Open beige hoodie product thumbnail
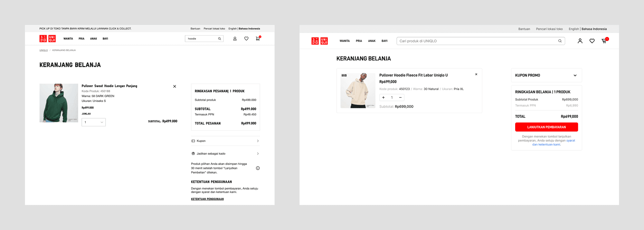Screen dimensions: 644x230 point(358,91)
